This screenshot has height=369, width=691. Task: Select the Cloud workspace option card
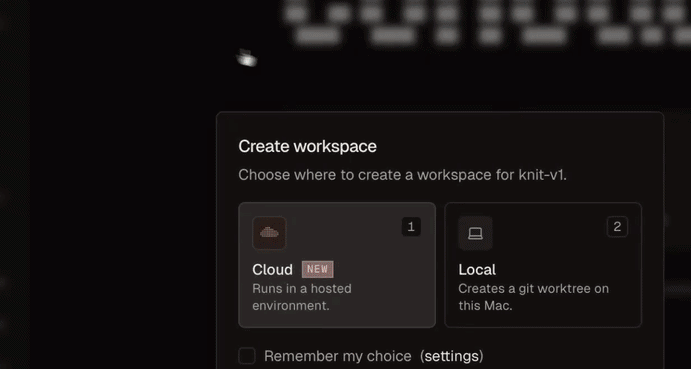pyautogui.click(x=337, y=265)
